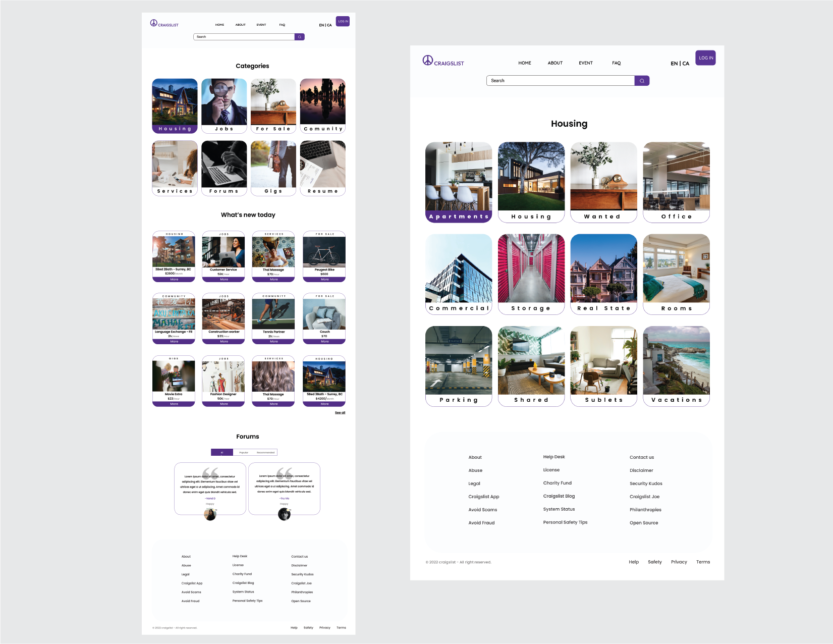
Task: Focus the Search field on Housing page
Action: [560, 81]
